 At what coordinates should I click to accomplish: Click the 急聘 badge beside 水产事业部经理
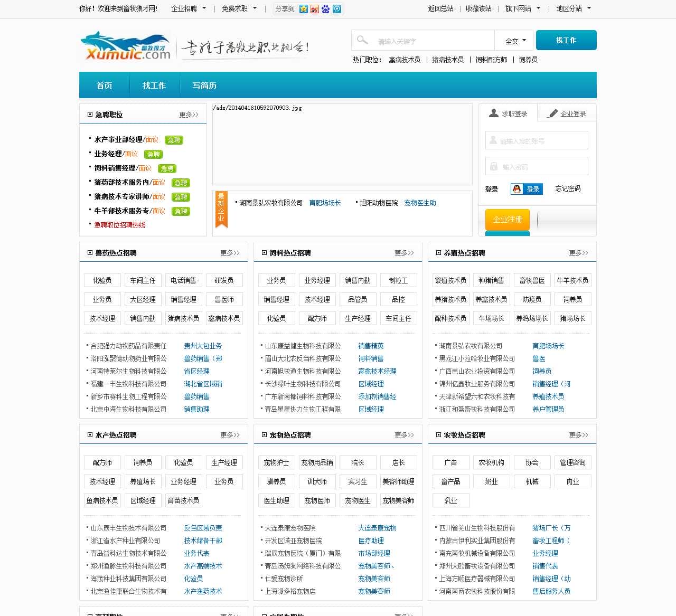[174, 140]
